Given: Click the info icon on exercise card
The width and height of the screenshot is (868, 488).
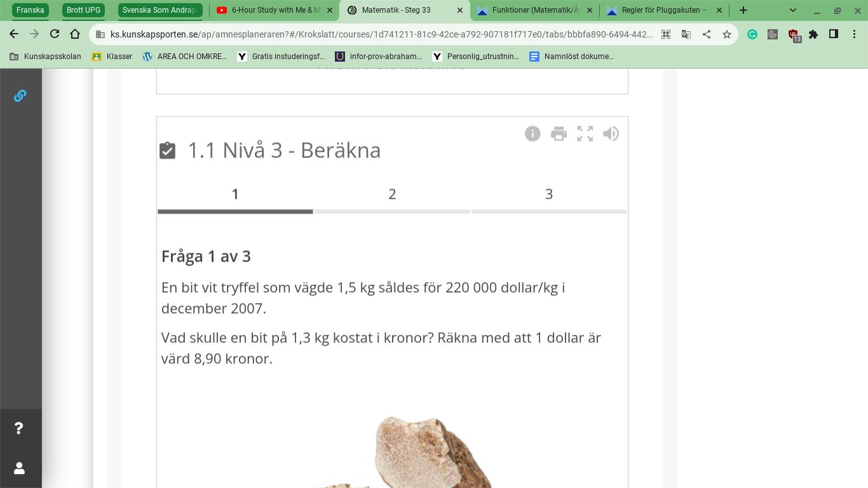Looking at the screenshot, I should pyautogui.click(x=532, y=133).
